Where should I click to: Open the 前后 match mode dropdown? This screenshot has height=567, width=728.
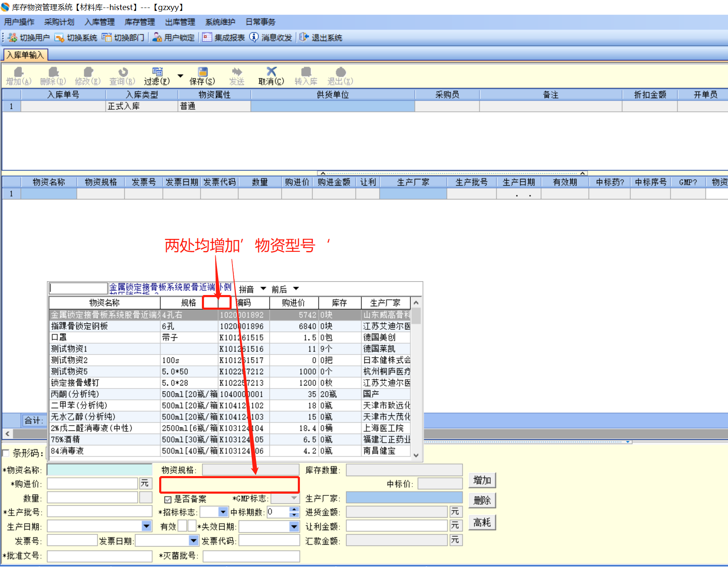coord(296,289)
